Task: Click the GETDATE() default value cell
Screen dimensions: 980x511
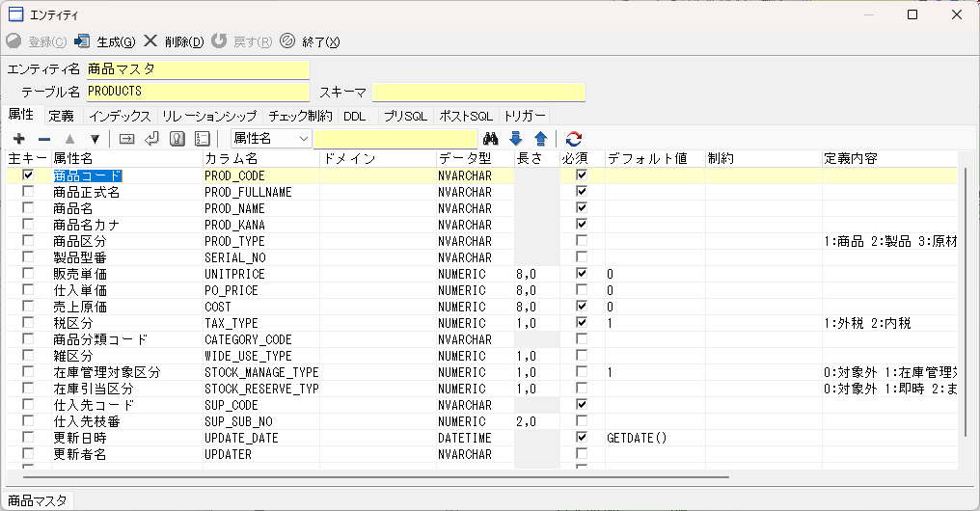Action: 655,438
